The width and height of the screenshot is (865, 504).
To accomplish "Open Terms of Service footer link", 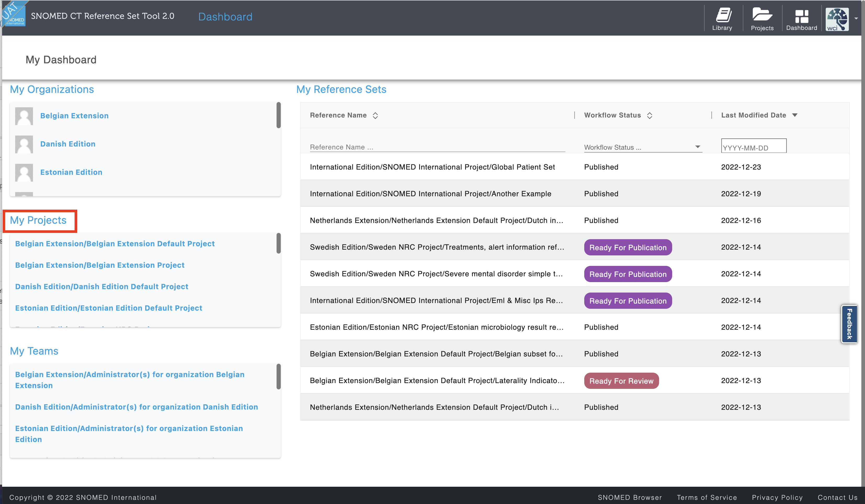I will pyautogui.click(x=707, y=497).
